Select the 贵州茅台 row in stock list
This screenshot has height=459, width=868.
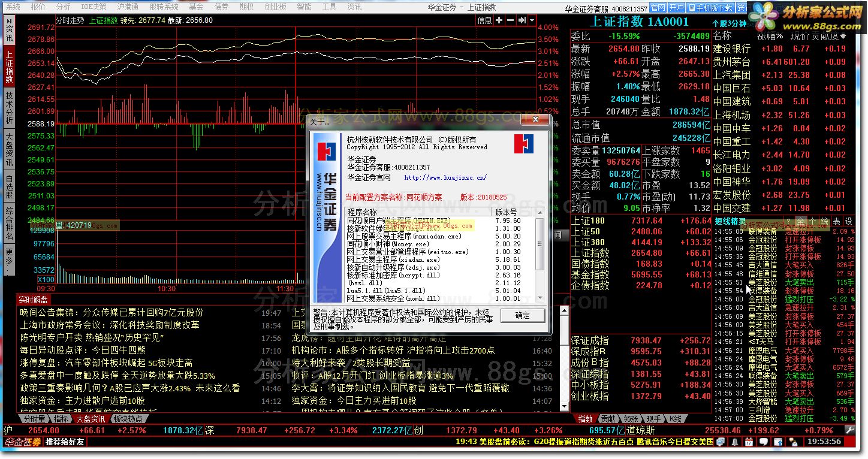pyautogui.click(x=781, y=62)
